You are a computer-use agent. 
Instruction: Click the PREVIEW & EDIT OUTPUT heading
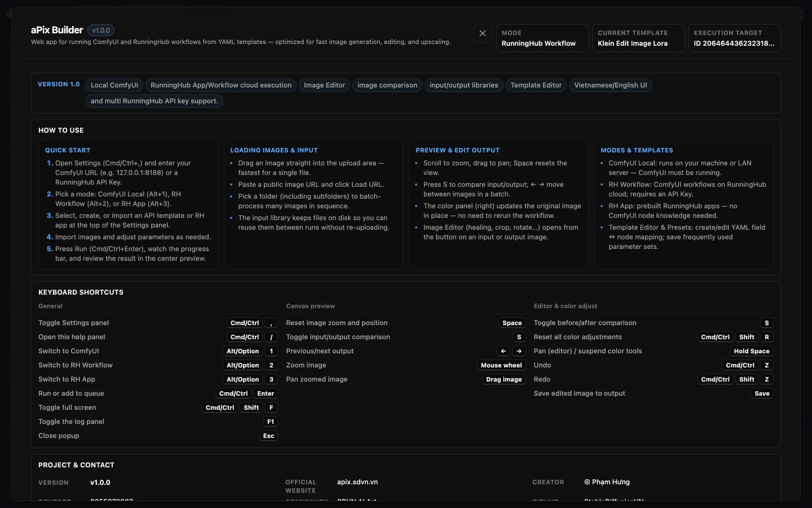pos(457,150)
